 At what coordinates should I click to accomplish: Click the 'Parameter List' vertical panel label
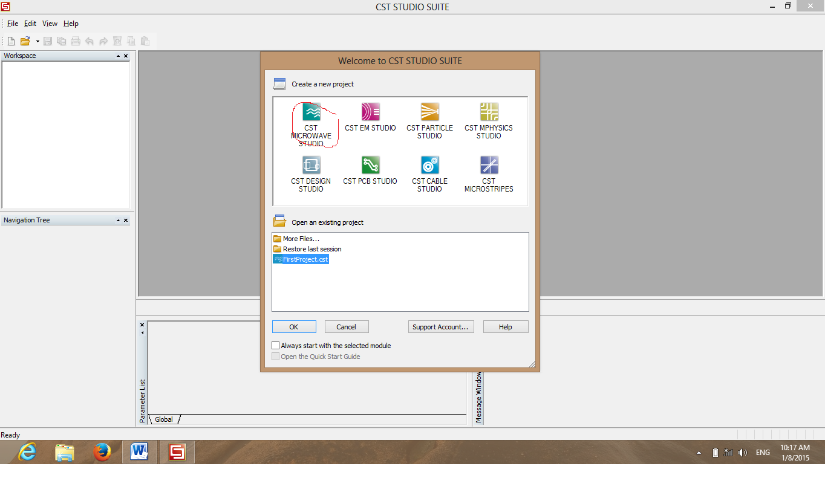143,401
